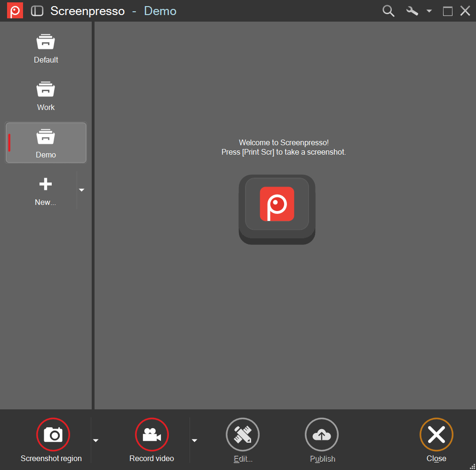
Task: Expand the Record video dropdown arrow
Action: [195, 440]
